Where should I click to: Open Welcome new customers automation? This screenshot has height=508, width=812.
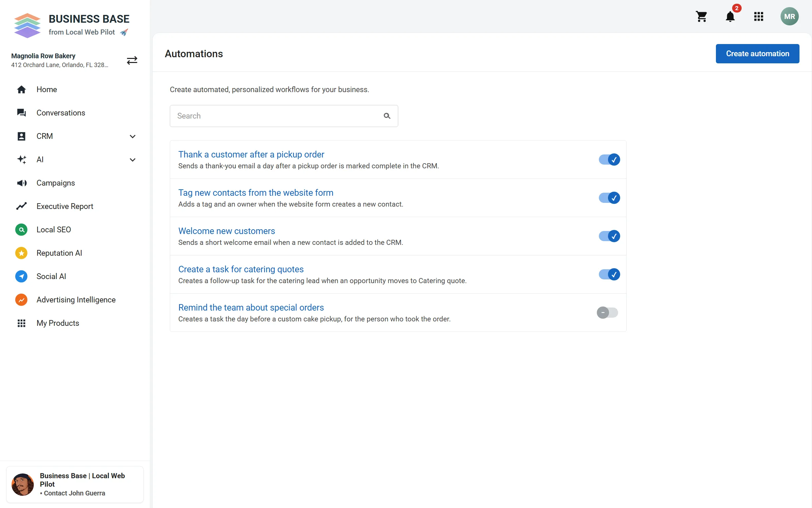227,231
